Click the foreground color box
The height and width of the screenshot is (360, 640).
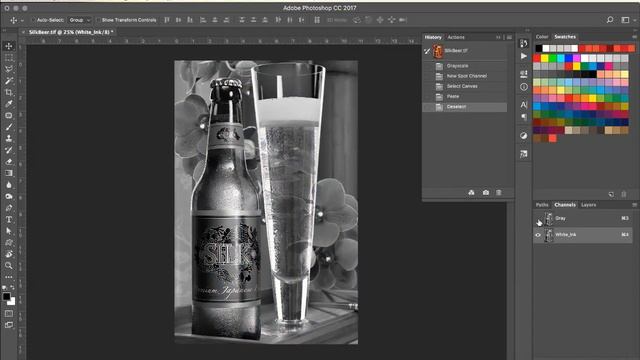[x=6, y=297]
